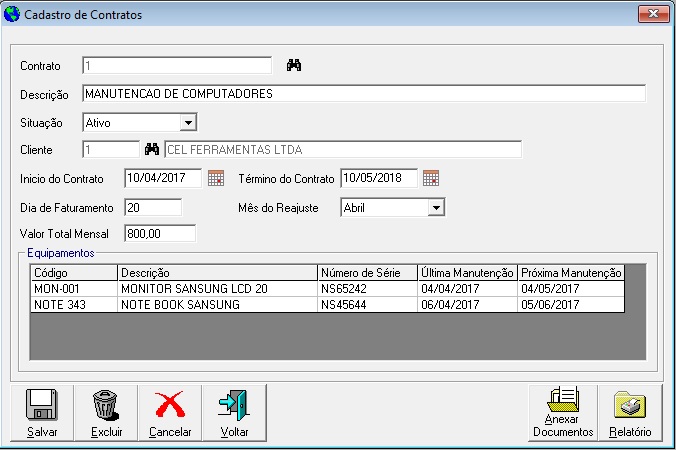Click the Código column header

click(x=74, y=273)
